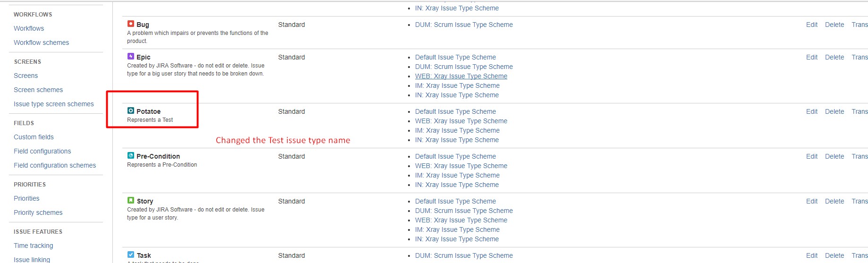
Task: Click the purple Epic issue type icon
Action: click(131, 56)
